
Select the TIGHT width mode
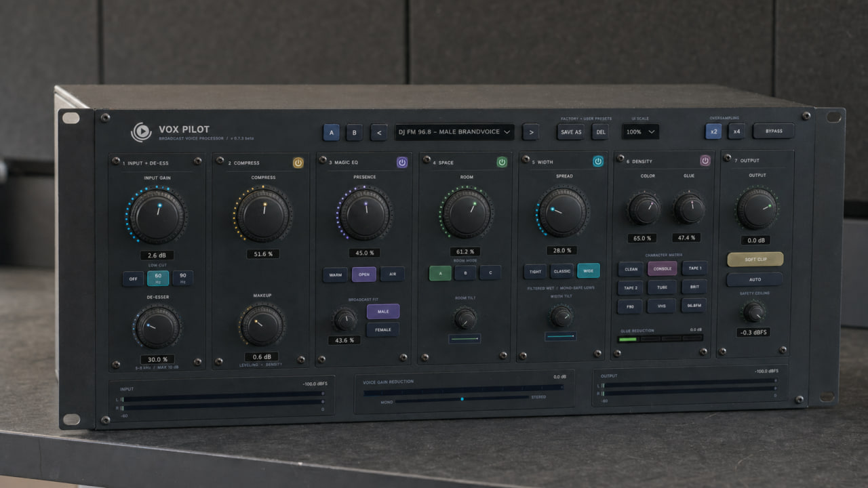535,271
